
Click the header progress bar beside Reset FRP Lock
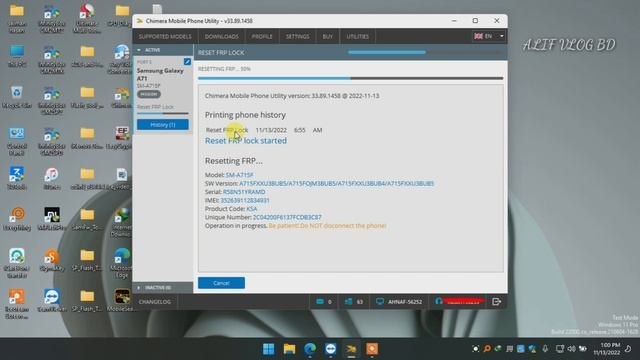pos(426,52)
